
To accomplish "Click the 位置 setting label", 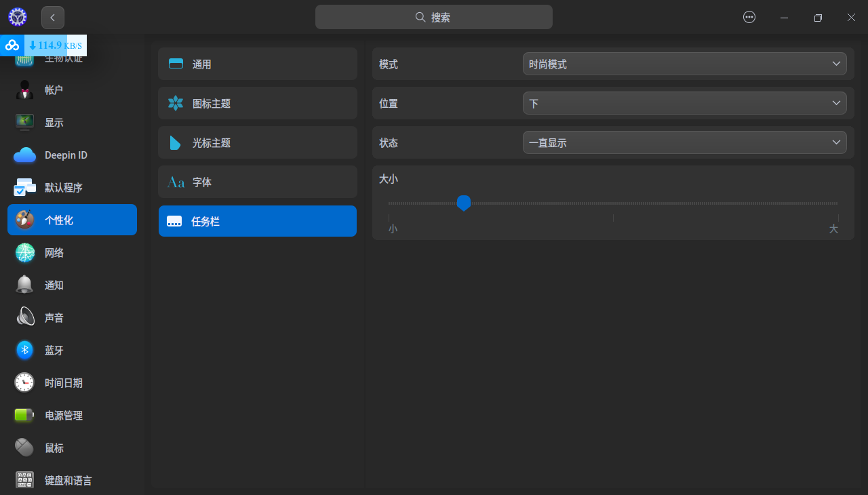I will 389,104.
